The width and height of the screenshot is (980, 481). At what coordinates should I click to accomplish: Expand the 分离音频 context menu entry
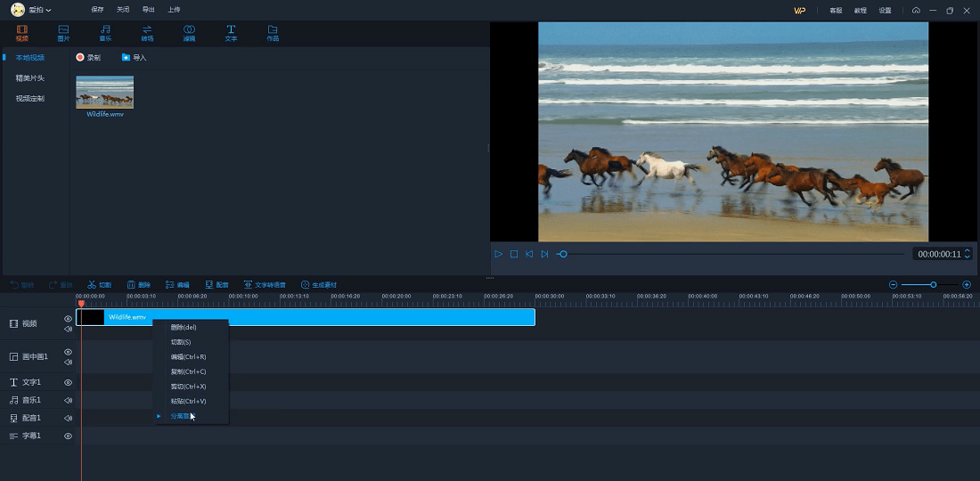point(181,416)
